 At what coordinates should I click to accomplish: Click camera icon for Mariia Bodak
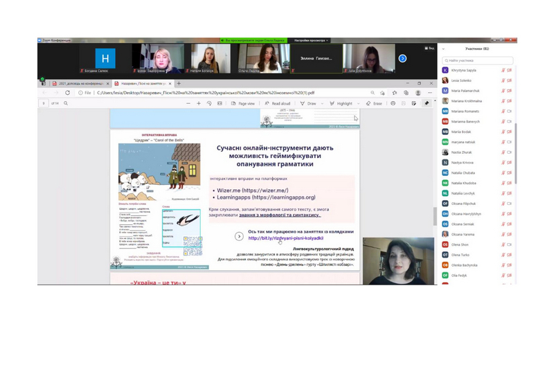(x=509, y=132)
